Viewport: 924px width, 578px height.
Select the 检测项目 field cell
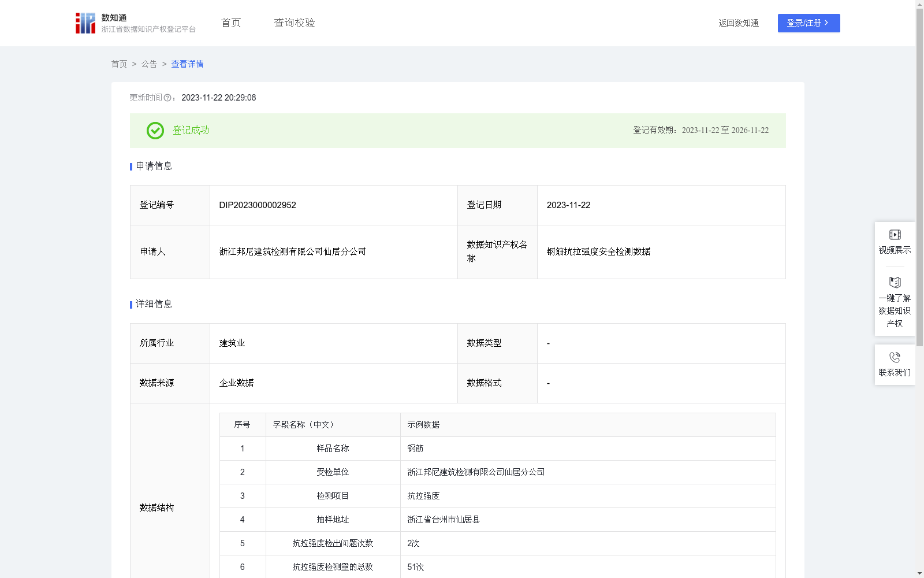point(333,496)
